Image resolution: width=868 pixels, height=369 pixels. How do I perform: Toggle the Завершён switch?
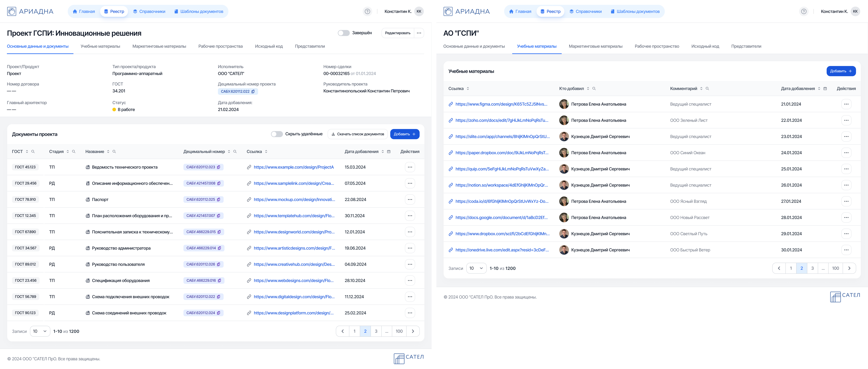(344, 33)
